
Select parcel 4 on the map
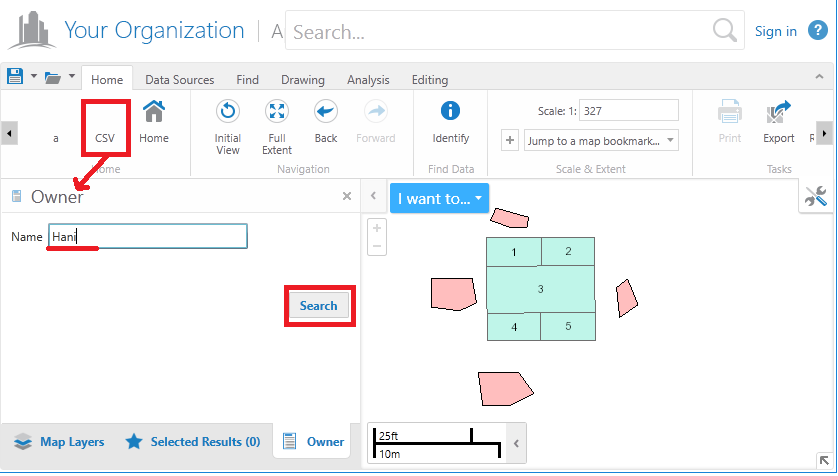pos(514,327)
